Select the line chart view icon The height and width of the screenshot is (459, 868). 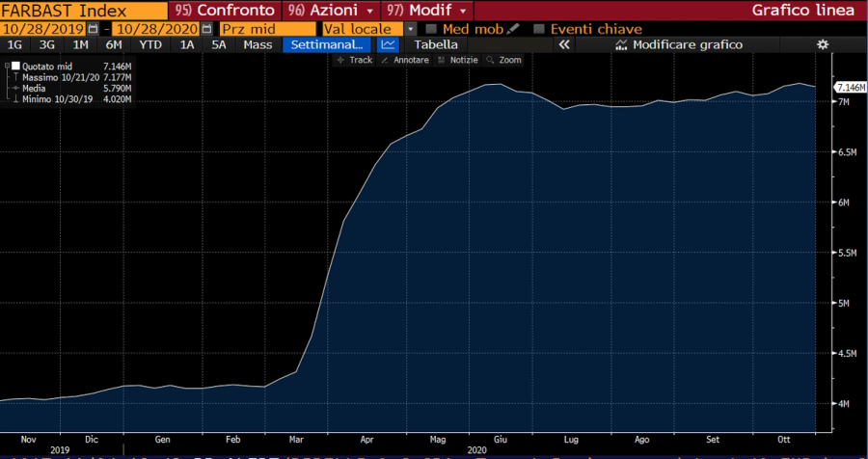point(389,45)
